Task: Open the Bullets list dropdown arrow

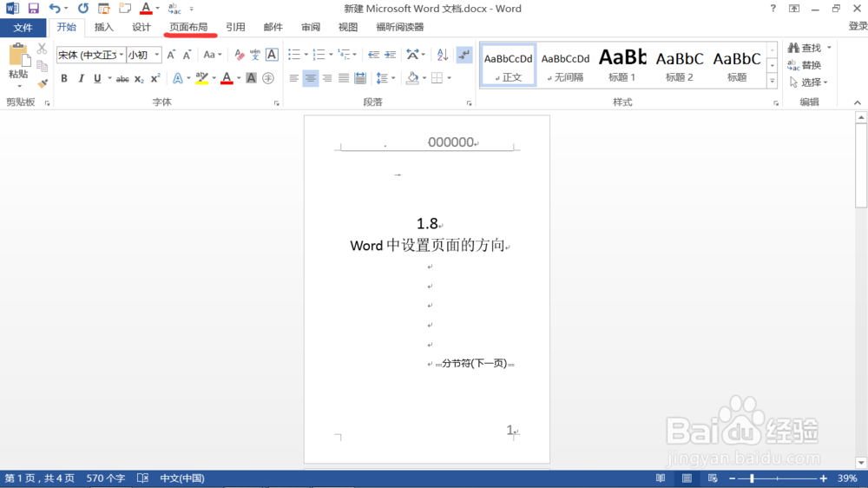Action: point(306,55)
